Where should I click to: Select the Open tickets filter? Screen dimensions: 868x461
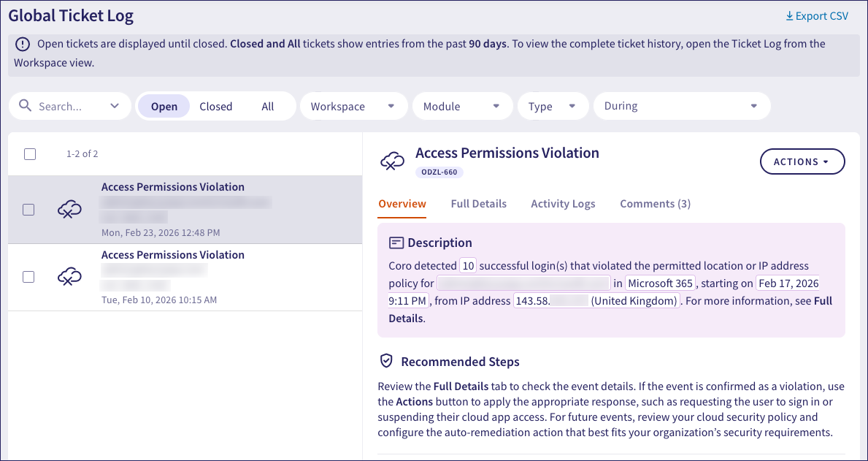(x=164, y=107)
